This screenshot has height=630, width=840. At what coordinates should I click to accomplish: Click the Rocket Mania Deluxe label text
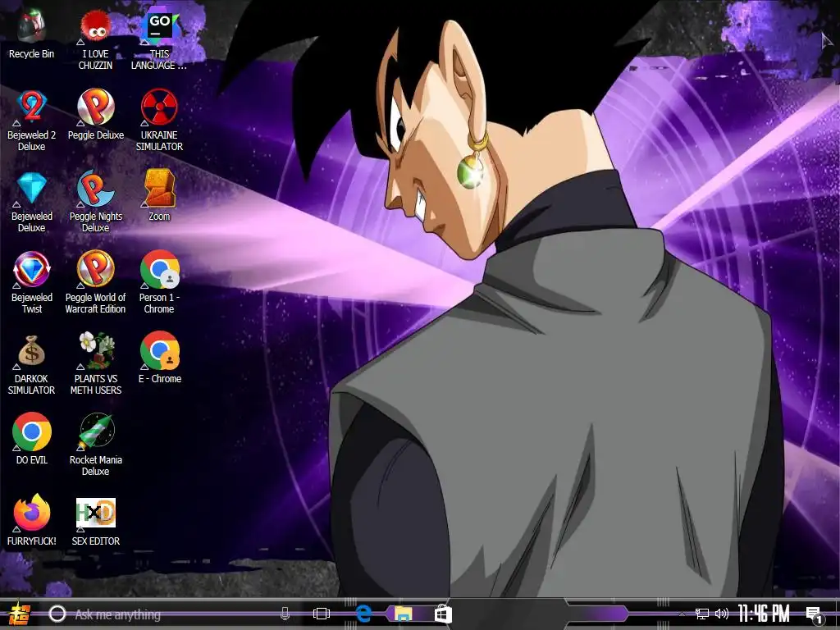point(96,466)
